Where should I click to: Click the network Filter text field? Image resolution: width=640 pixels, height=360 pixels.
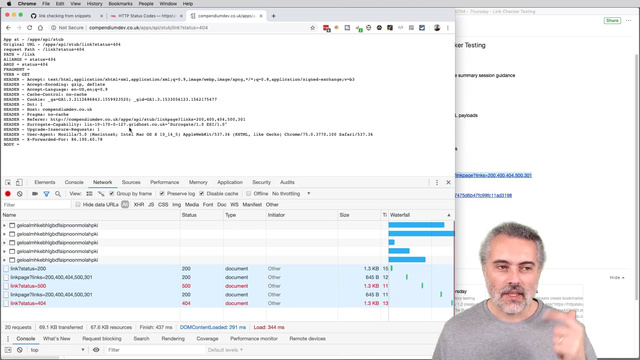coord(36,205)
